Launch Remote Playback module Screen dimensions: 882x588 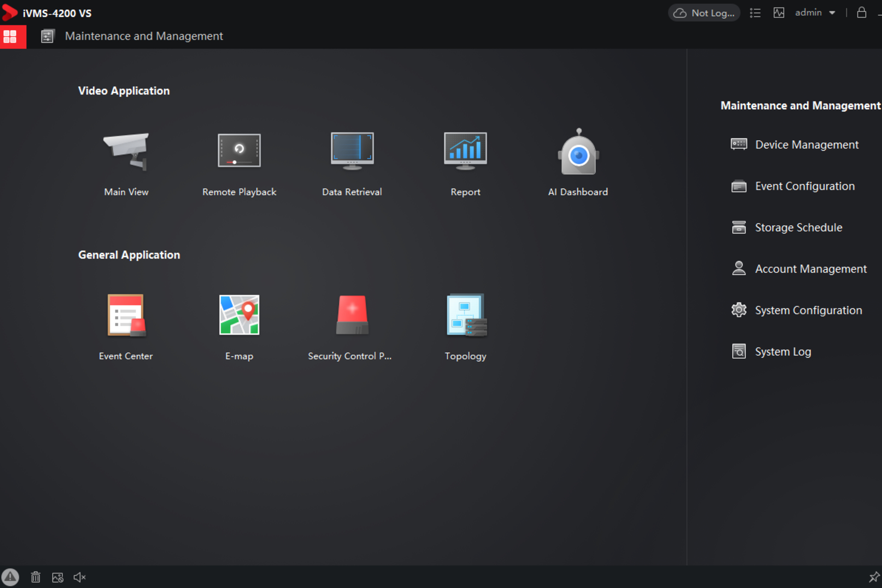click(x=239, y=150)
